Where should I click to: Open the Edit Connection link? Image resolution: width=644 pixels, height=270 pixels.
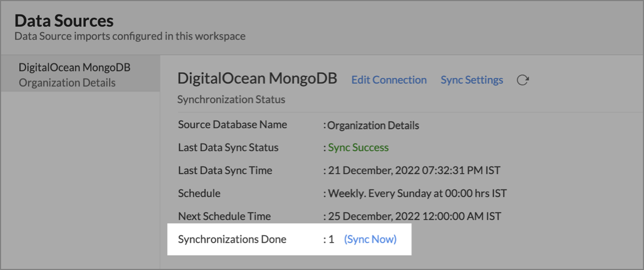coord(389,80)
